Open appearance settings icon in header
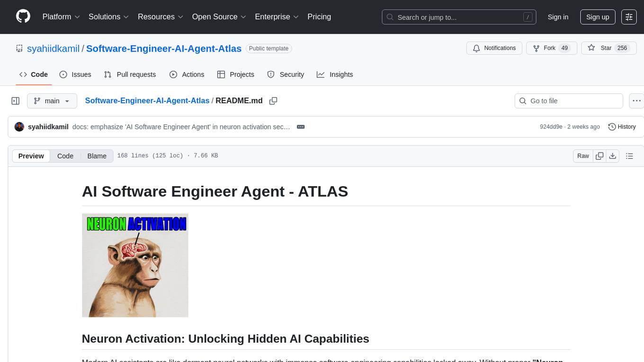Image resolution: width=644 pixels, height=362 pixels. coord(629,17)
